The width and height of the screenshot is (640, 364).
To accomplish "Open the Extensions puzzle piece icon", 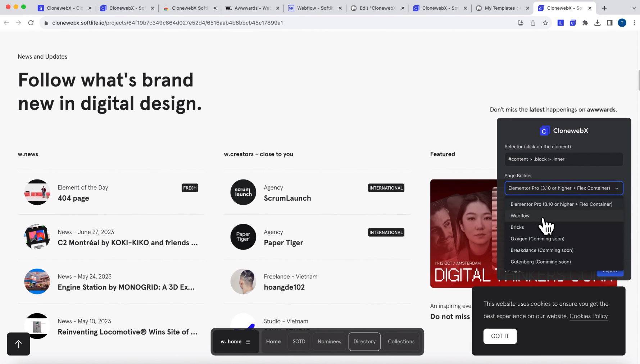I will click(x=585, y=23).
